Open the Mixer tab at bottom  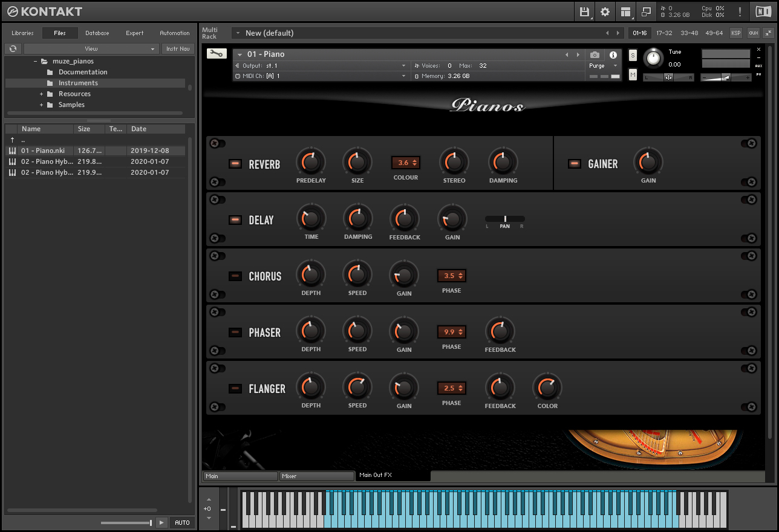[317, 476]
